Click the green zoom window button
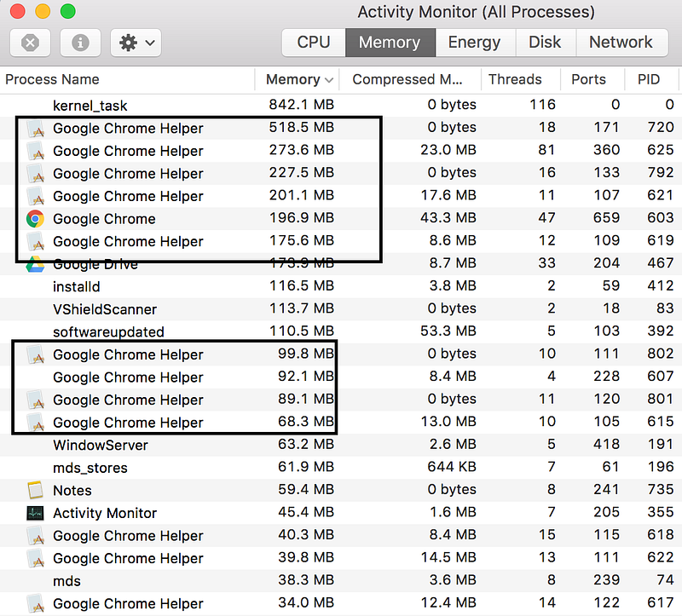Screen dimensions: 682x616 (x=68, y=11)
